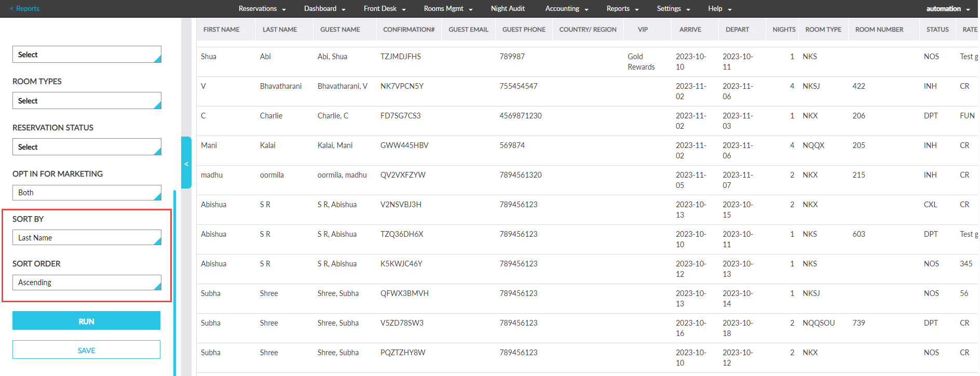The width and height of the screenshot is (980, 376).
Task: Select confirmation number QFWX3BMVH
Action: [x=404, y=293]
